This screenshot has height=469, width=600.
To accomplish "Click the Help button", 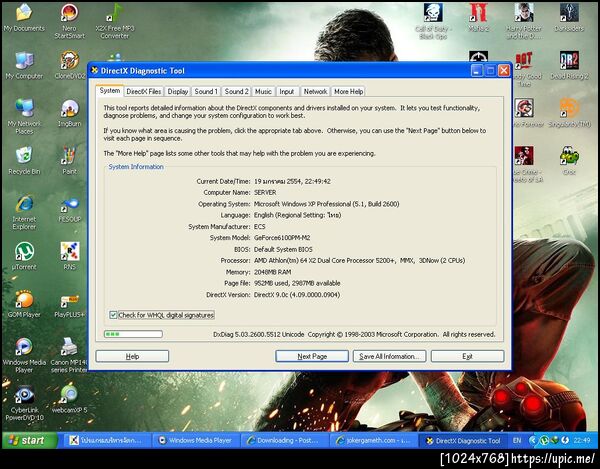I will 132,356.
